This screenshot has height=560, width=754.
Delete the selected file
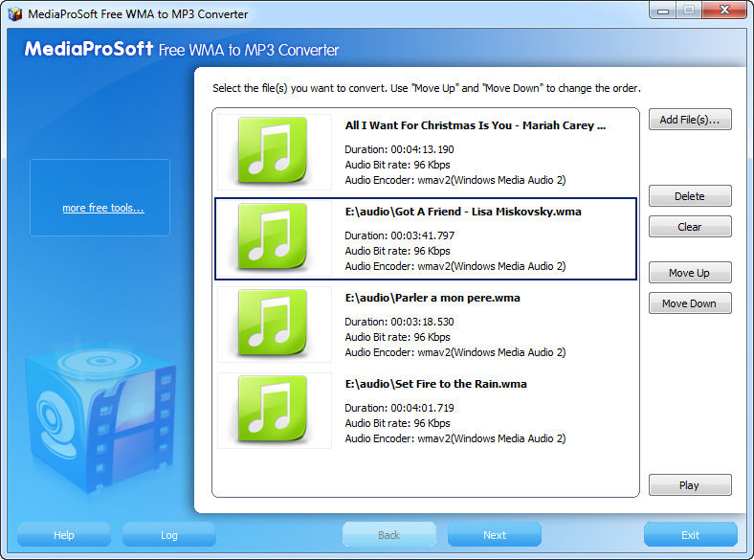[690, 196]
